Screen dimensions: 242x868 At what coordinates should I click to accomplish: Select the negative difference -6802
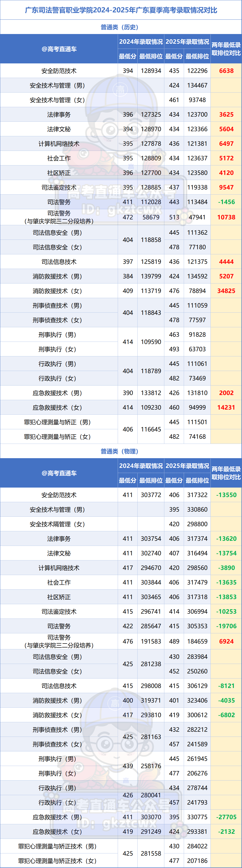tap(226, 715)
